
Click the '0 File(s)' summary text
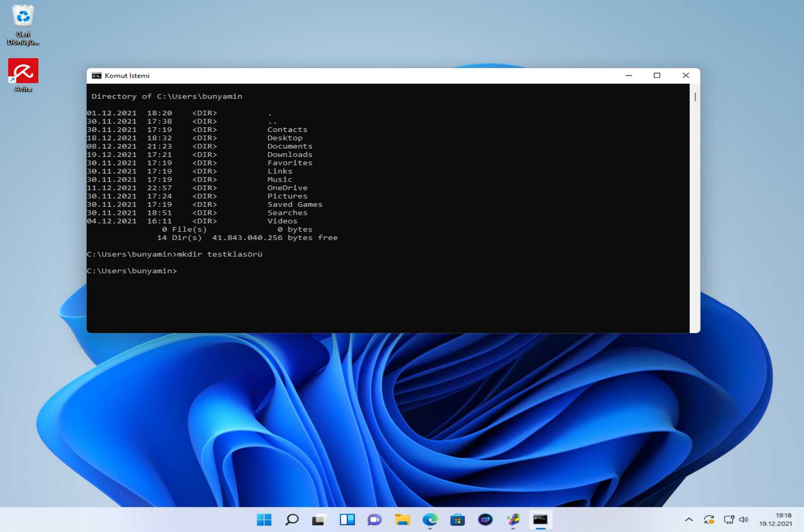click(184, 230)
